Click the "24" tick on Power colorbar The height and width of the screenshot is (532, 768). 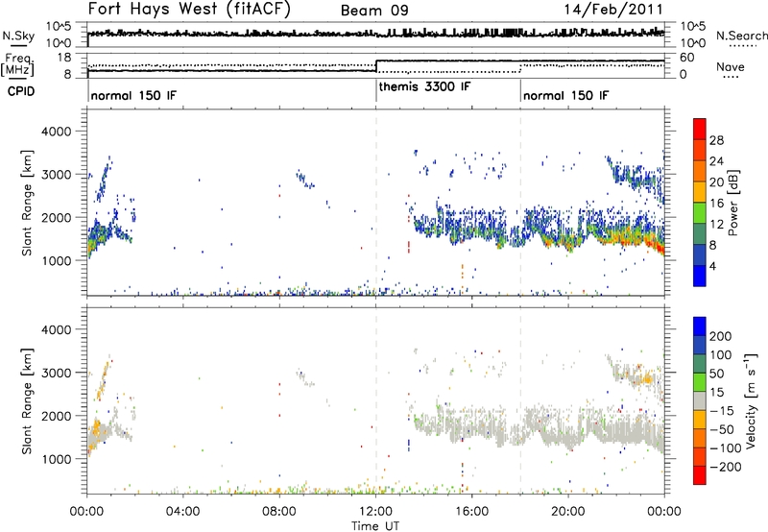(716, 161)
